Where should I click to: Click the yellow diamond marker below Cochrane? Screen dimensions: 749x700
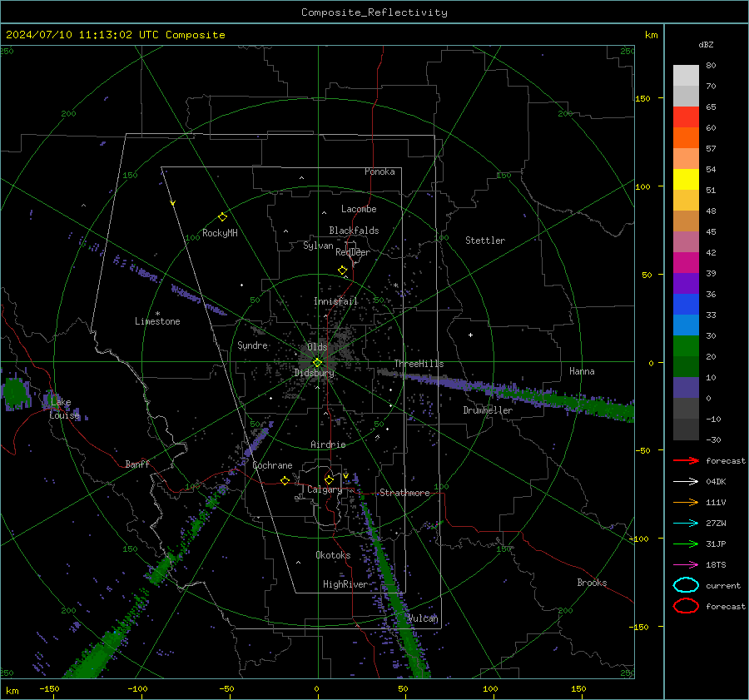click(285, 480)
